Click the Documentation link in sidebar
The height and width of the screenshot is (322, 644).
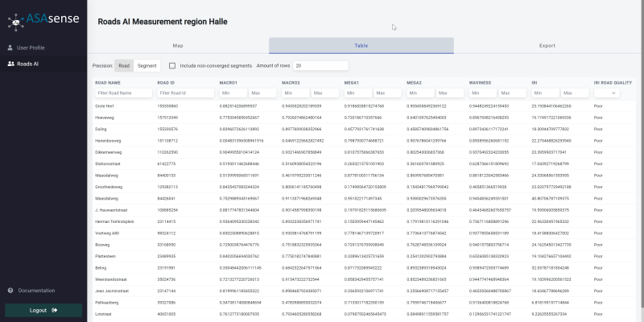36,290
